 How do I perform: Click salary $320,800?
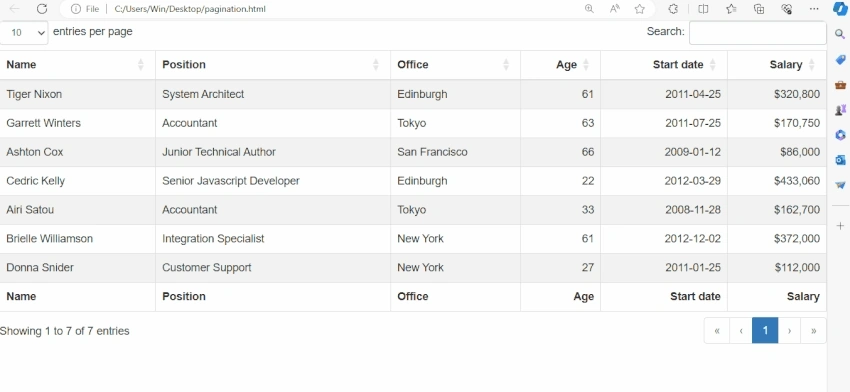(797, 94)
